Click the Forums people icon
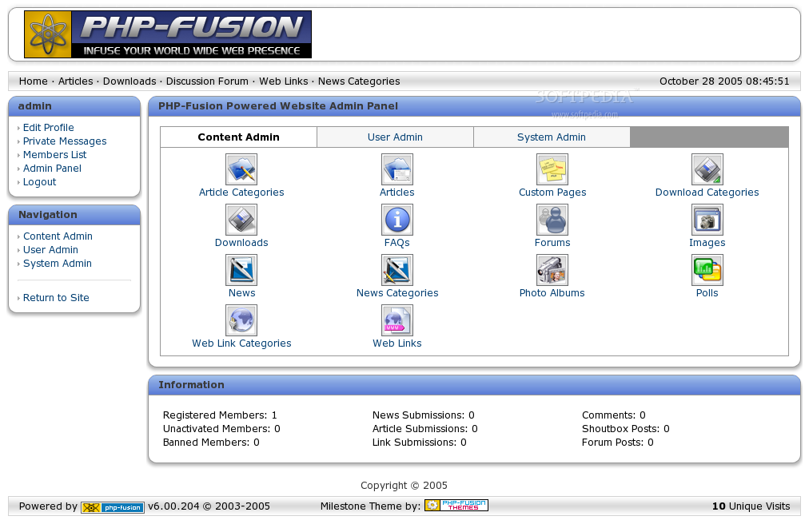The width and height of the screenshot is (809, 532). (552, 220)
